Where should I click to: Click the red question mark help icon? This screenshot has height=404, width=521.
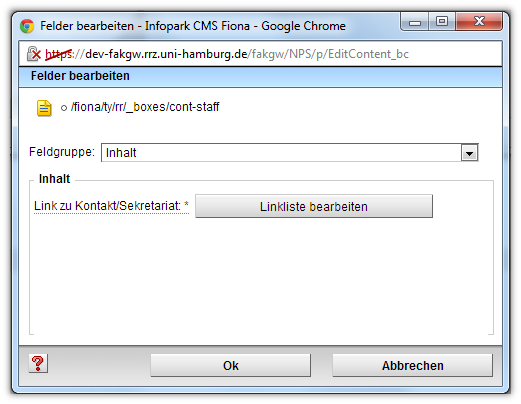(x=38, y=363)
